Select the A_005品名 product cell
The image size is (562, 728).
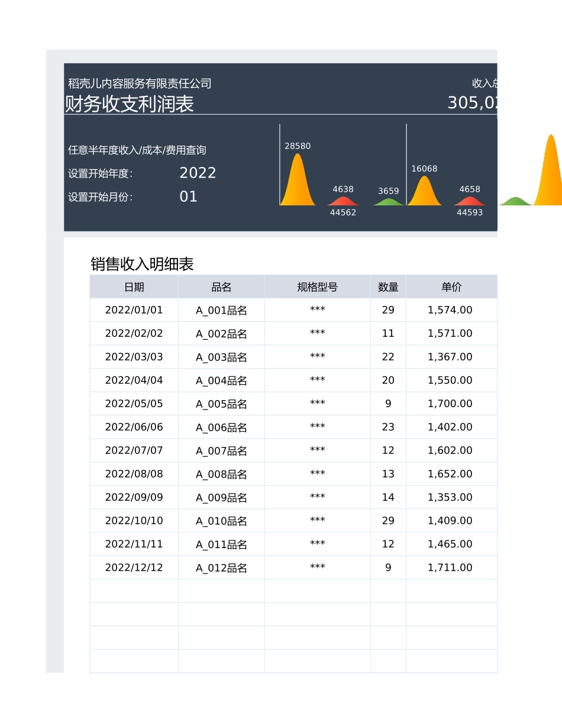click(221, 404)
